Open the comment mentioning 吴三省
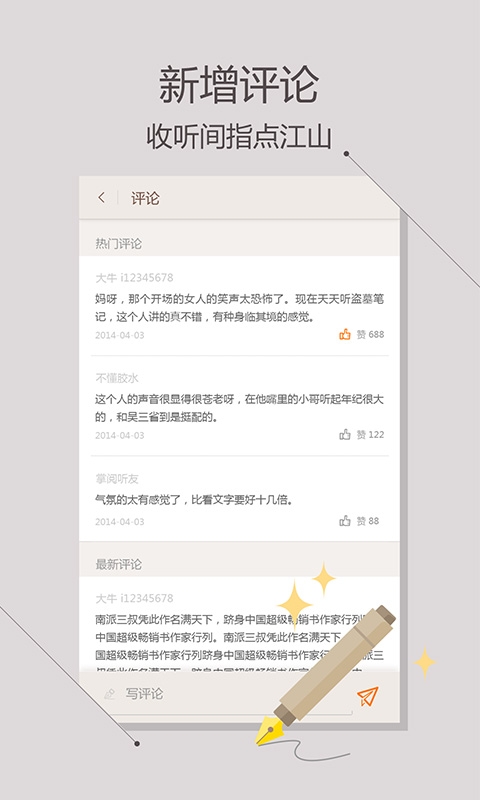Screen dimensions: 480x800 [239, 408]
